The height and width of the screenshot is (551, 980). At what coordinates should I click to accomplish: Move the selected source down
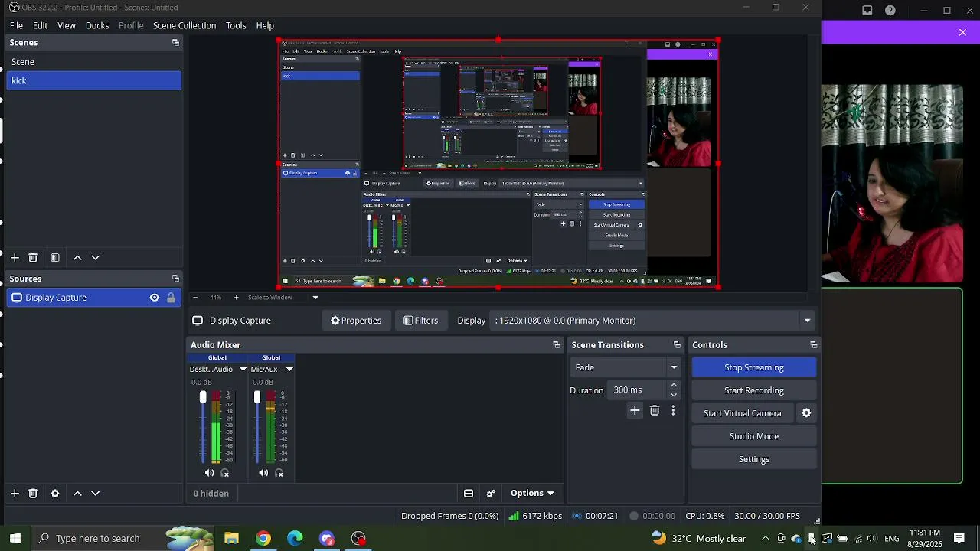(96, 494)
